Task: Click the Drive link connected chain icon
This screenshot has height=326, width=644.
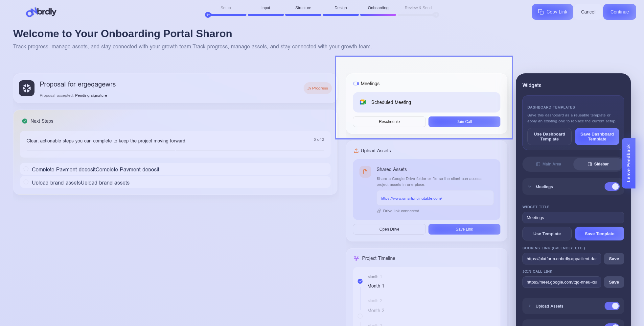Action: point(379,211)
